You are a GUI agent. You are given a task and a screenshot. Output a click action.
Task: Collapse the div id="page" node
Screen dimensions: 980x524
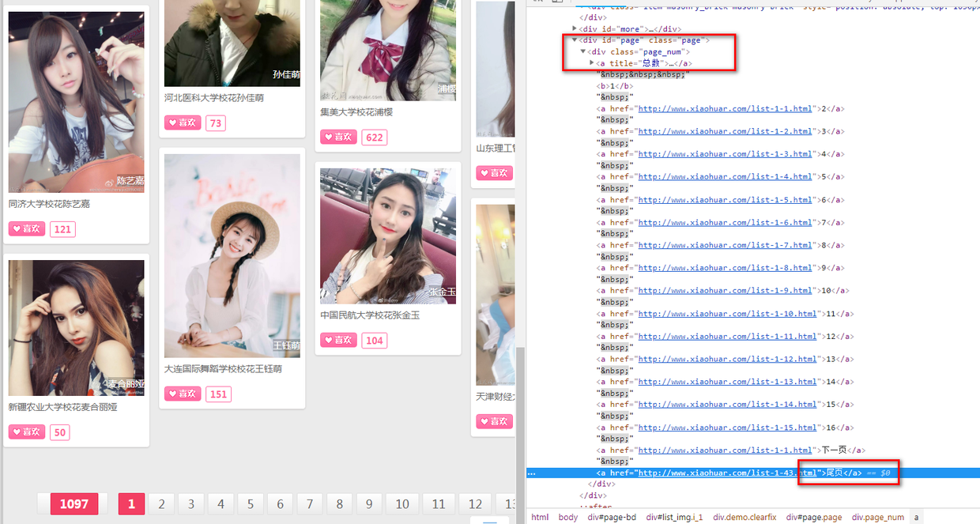(575, 40)
